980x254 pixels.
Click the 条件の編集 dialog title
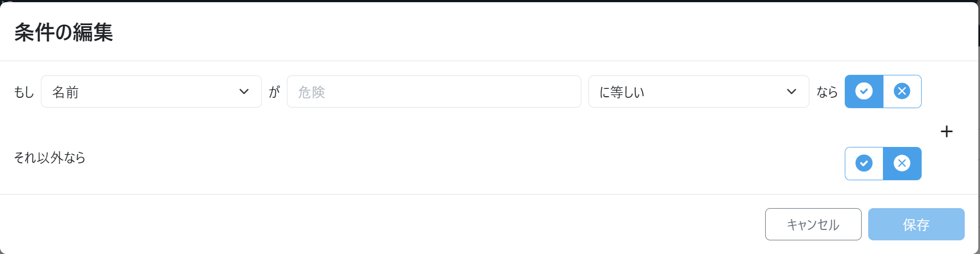[63, 32]
